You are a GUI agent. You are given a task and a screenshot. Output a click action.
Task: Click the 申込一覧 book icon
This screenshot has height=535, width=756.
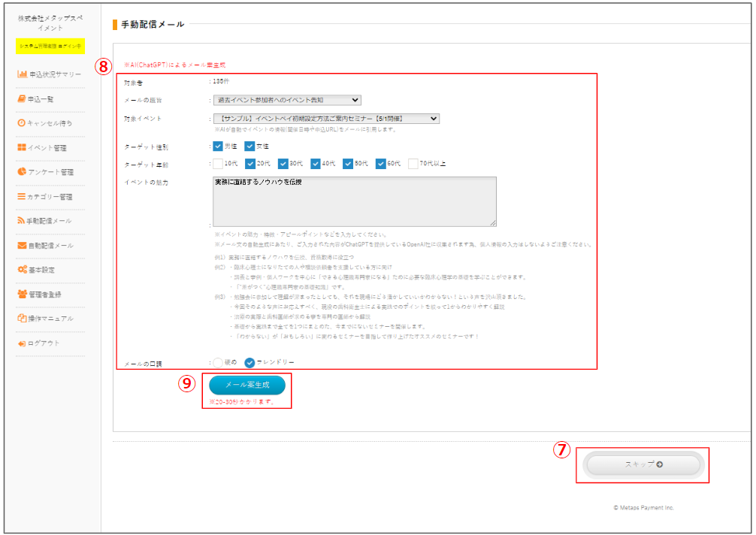pos(22,98)
